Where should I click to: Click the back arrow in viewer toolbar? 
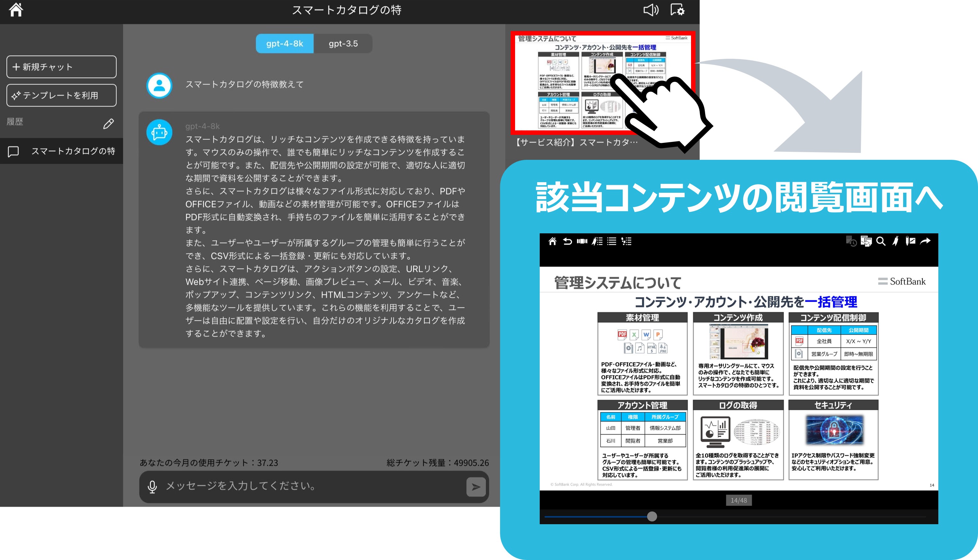(x=567, y=241)
